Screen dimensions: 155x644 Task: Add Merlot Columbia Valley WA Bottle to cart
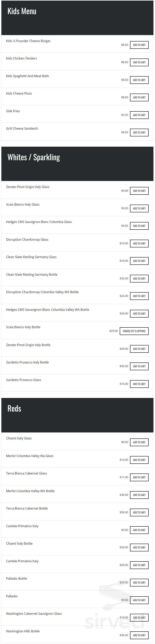(139, 495)
